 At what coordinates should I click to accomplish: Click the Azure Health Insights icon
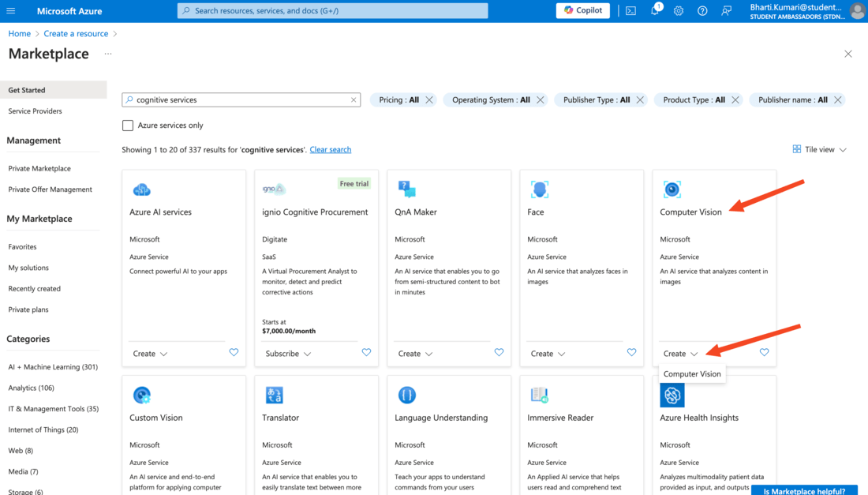672,396
